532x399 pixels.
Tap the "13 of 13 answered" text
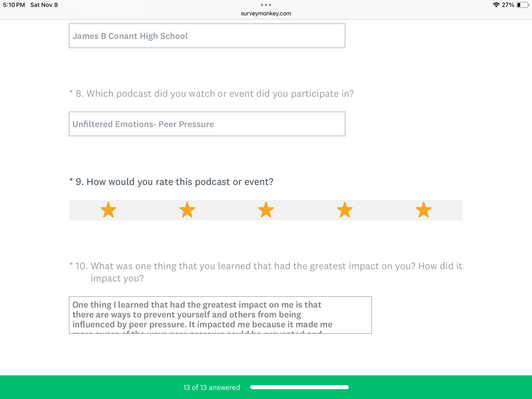click(x=212, y=387)
